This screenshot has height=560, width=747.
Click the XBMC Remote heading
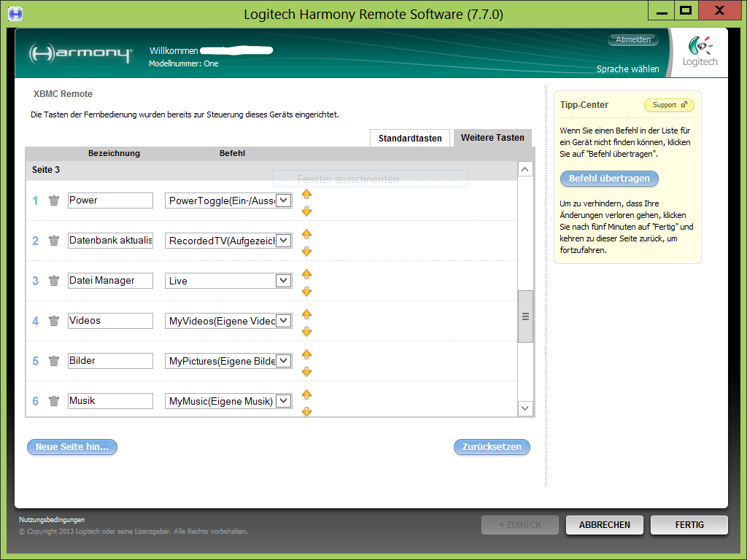(x=63, y=94)
